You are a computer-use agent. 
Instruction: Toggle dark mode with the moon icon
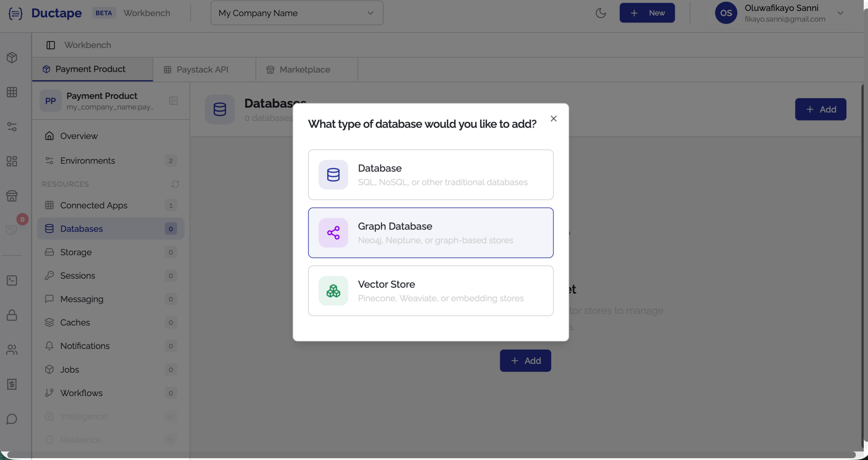coord(601,13)
